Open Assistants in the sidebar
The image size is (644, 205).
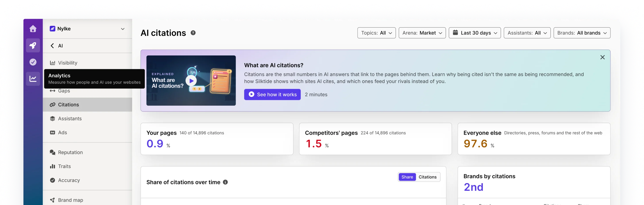pos(87,119)
